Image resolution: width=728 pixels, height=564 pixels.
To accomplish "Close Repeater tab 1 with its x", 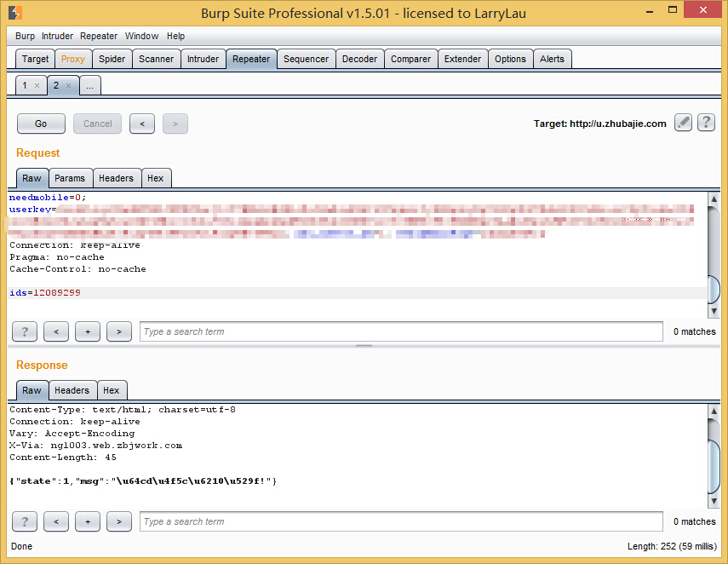I will pos(37,85).
